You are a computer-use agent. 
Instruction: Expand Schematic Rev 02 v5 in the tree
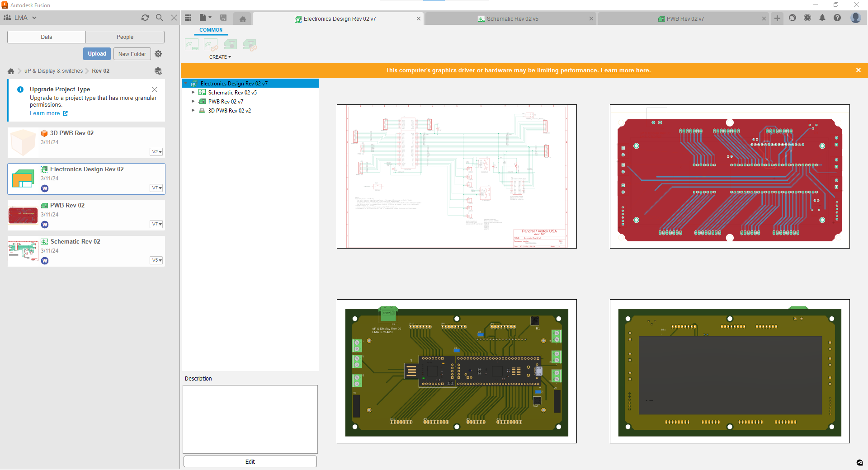[x=193, y=92]
